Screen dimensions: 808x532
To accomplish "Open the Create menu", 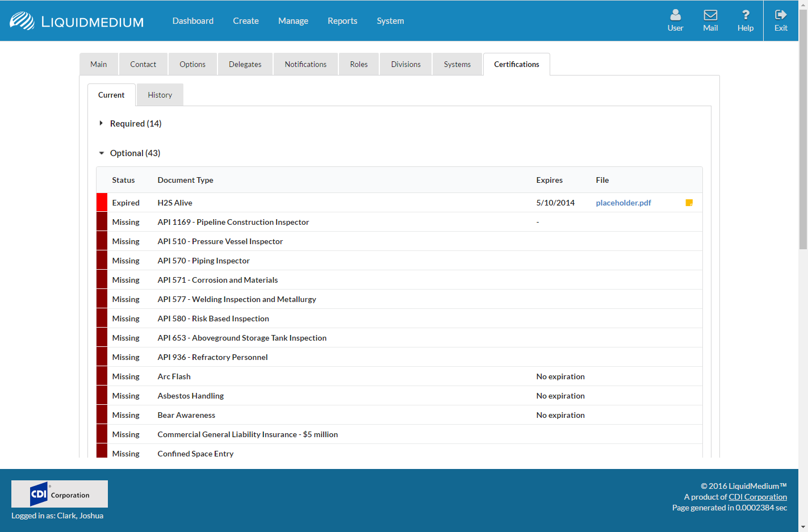I will (x=245, y=21).
